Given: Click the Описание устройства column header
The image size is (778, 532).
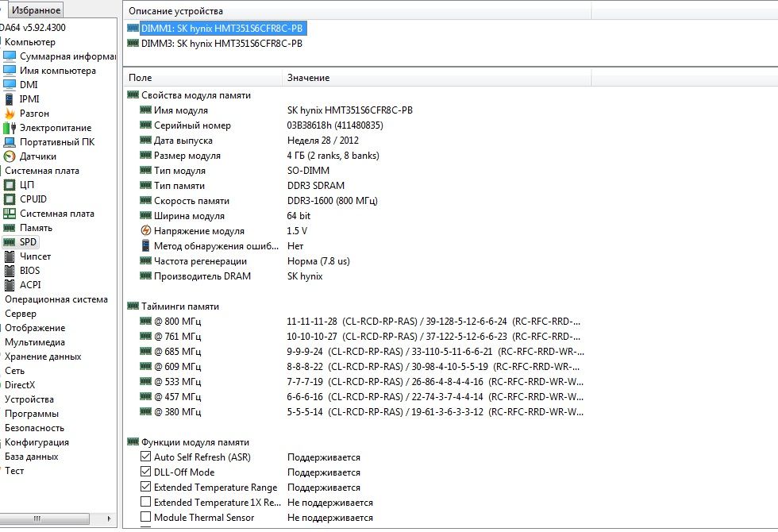Looking at the screenshot, I should pos(356,11).
